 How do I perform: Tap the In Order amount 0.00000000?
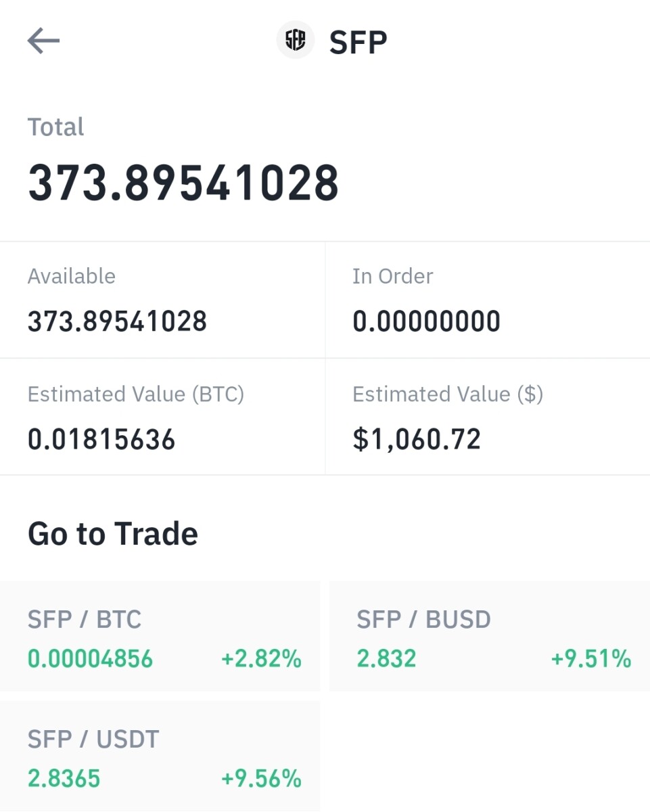[x=426, y=321]
